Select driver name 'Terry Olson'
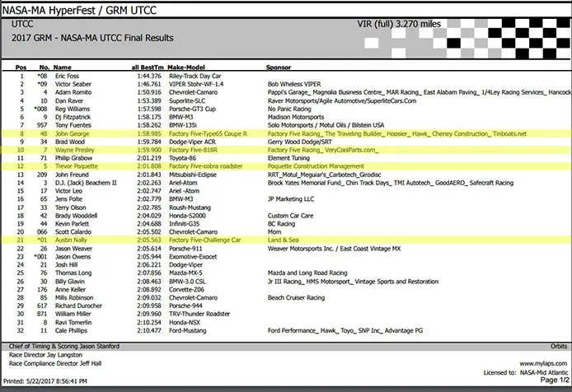 pos(71,208)
